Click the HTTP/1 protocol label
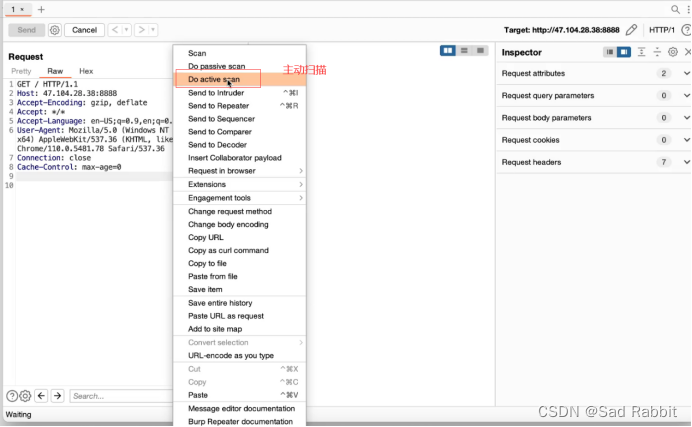Viewport: 692px width, 427px height. [x=662, y=30]
